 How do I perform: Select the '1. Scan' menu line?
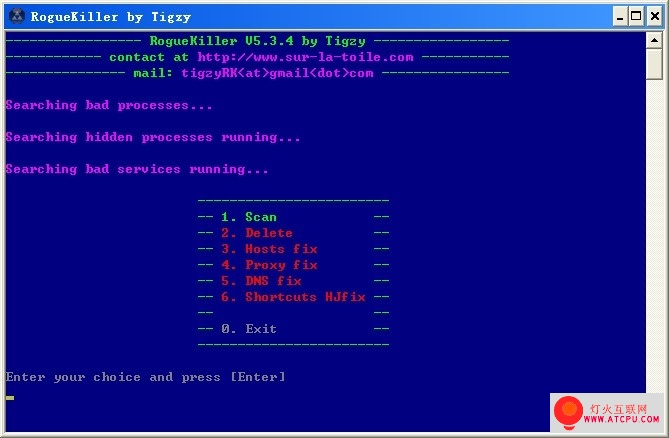pos(249,217)
